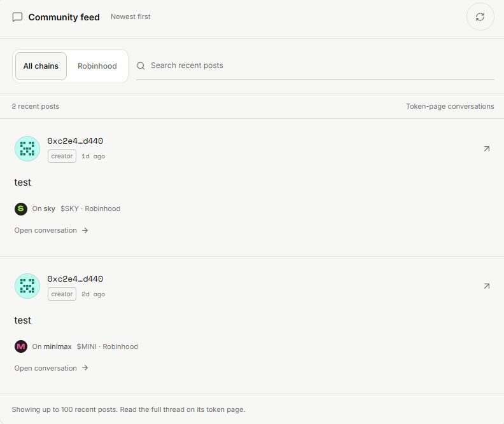Open conversation for the sky post

pyautogui.click(x=51, y=231)
